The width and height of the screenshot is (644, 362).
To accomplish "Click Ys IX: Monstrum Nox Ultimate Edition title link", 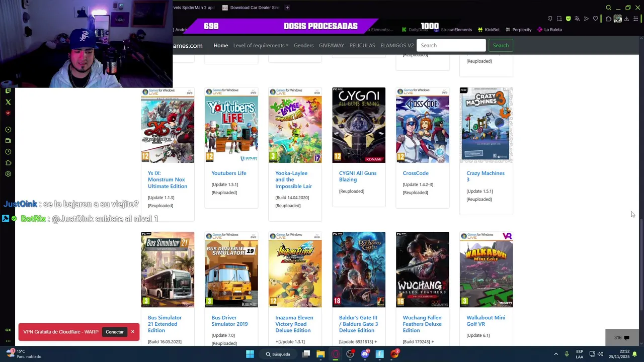I will coord(168,179).
